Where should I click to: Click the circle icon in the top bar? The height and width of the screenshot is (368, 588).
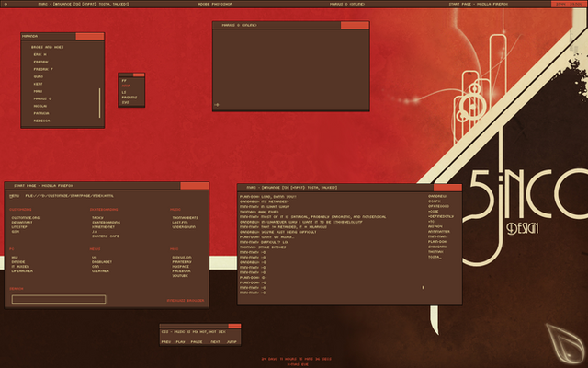pyautogui.click(x=6, y=4)
